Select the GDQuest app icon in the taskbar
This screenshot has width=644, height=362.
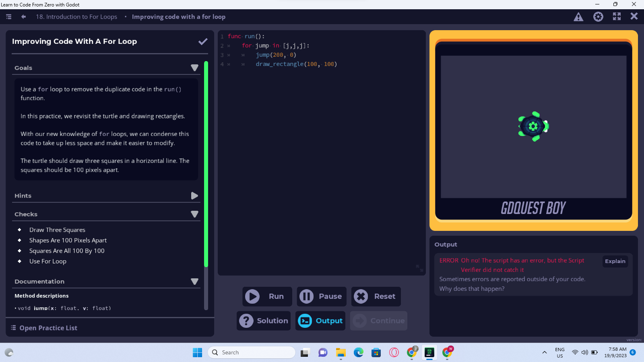pyautogui.click(x=429, y=352)
